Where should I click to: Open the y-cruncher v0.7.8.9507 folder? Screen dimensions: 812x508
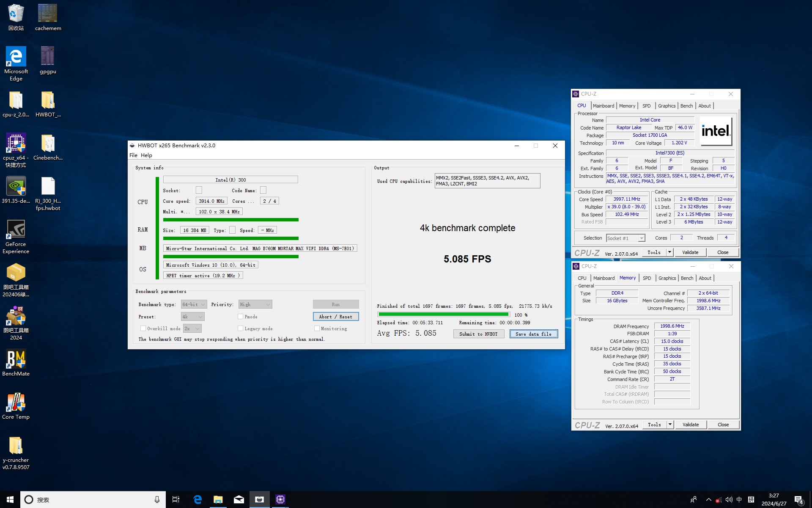[16, 453]
